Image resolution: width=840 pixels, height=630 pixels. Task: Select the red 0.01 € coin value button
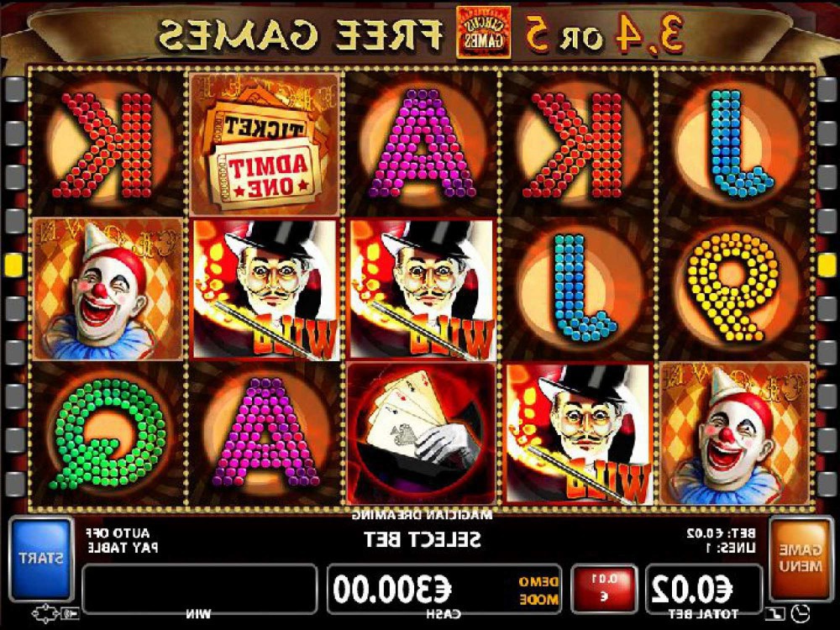point(604,588)
